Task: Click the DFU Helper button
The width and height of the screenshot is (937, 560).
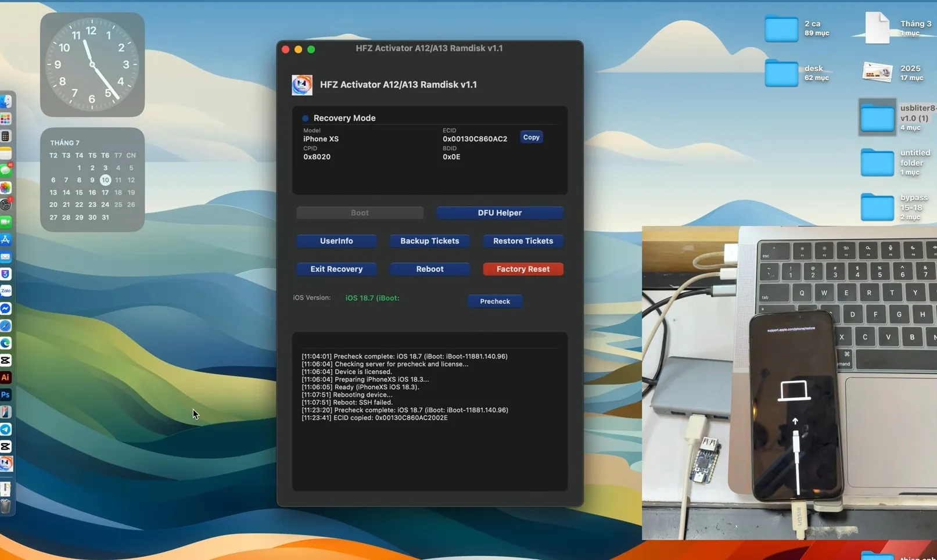Action: pyautogui.click(x=500, y=213)
